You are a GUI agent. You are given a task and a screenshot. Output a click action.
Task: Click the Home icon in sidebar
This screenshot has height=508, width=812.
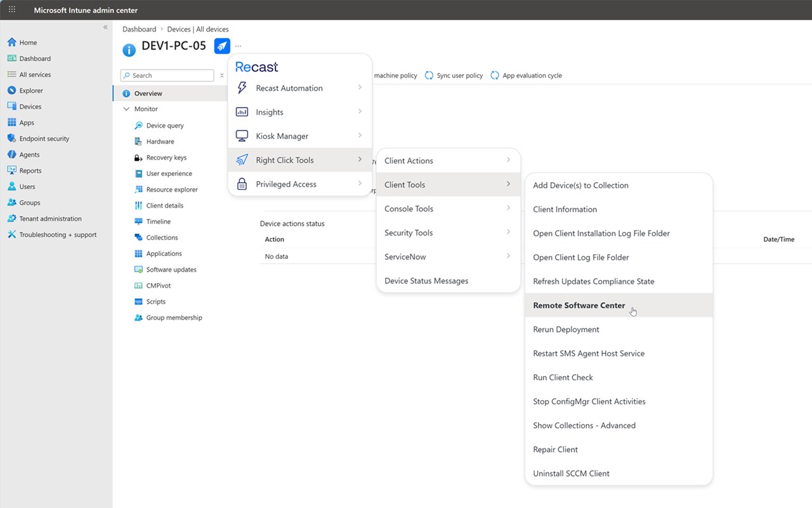tap(11, 43)
